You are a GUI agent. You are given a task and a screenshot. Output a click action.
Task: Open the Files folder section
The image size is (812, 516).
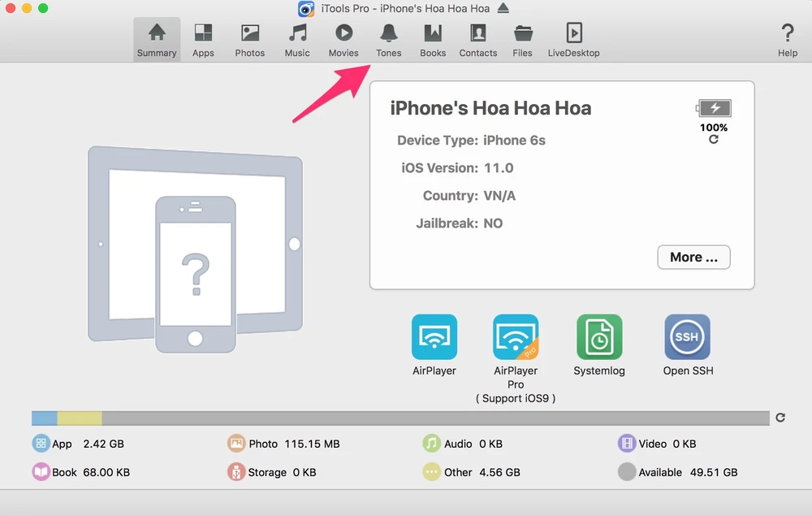tap(523, 40)
